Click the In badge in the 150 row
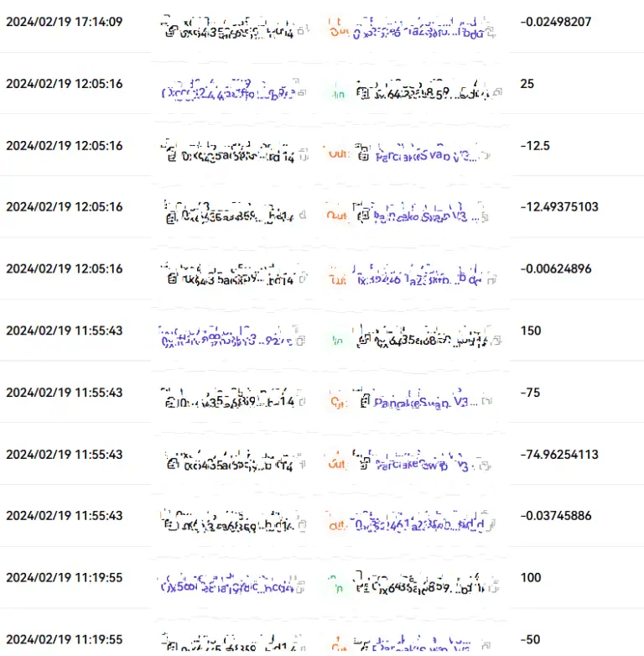 [x=338, y=341]
